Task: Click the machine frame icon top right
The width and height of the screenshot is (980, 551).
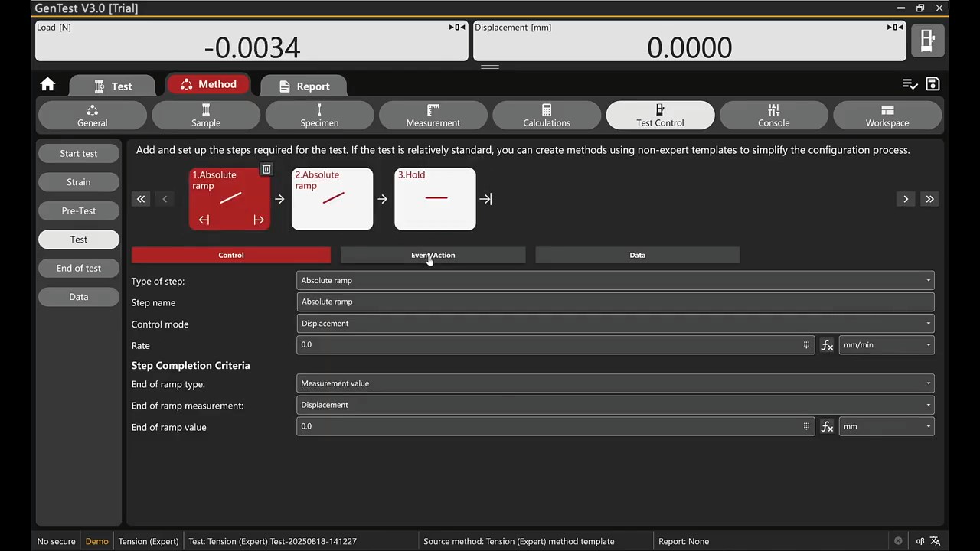Action: point(927,41)
